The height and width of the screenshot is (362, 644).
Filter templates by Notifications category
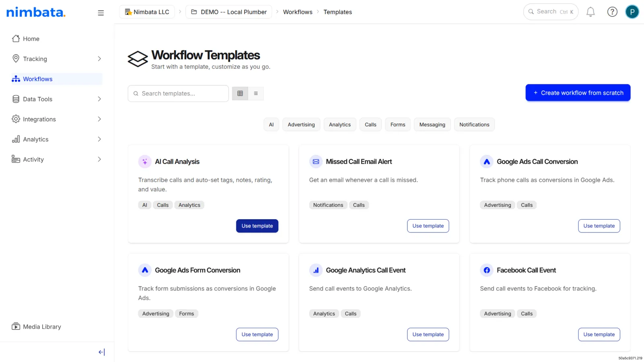tap(474, 125)
